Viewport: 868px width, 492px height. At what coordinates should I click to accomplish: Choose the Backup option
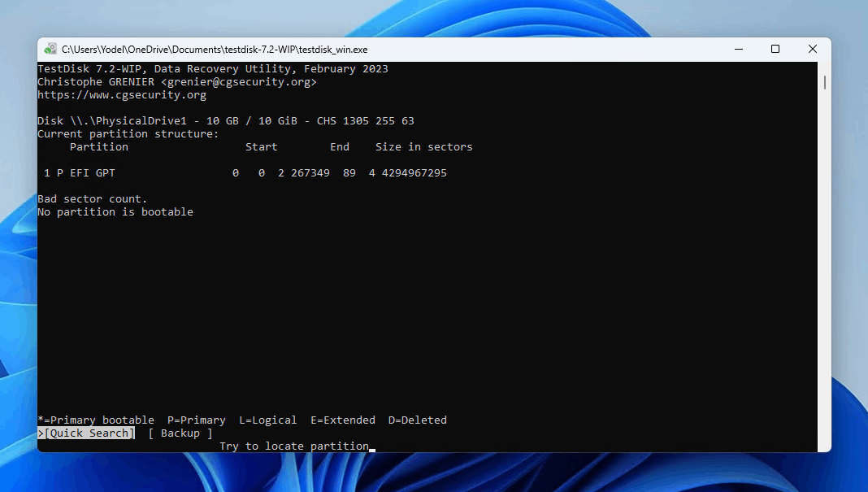click(180, 433)
